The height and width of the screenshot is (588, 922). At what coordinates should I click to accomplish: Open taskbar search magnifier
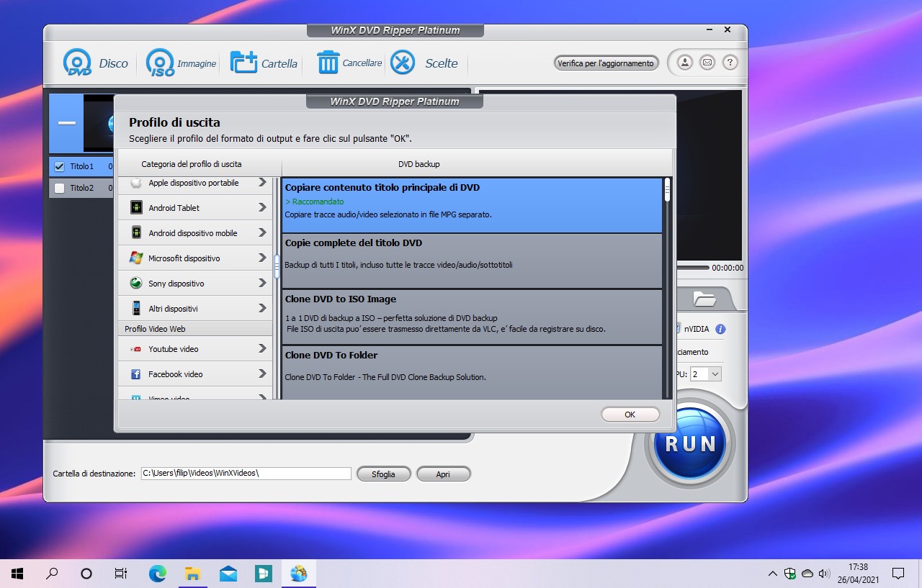[52, 574]
